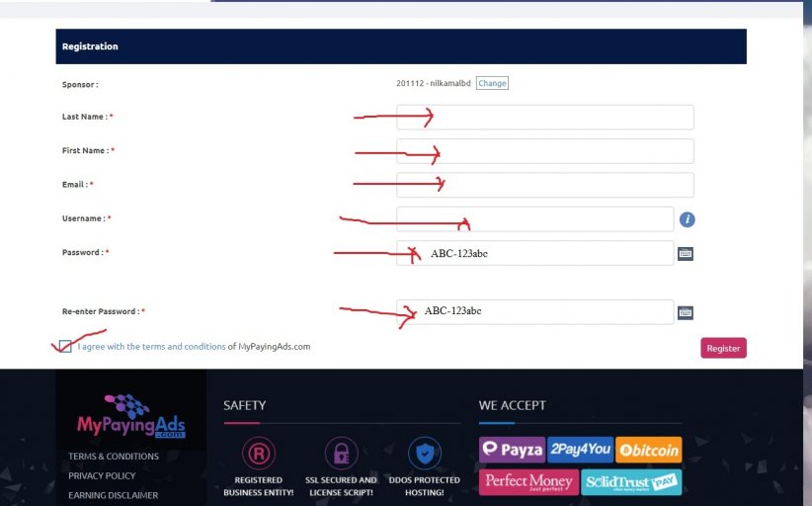
Task: Open Privacy Policy footer link
Action: tap(102, 475)
